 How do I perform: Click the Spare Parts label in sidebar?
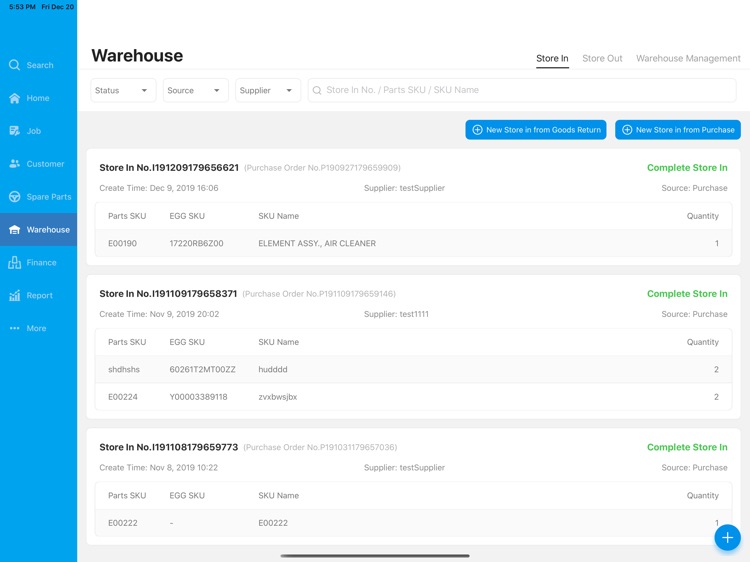click(49, 197)
